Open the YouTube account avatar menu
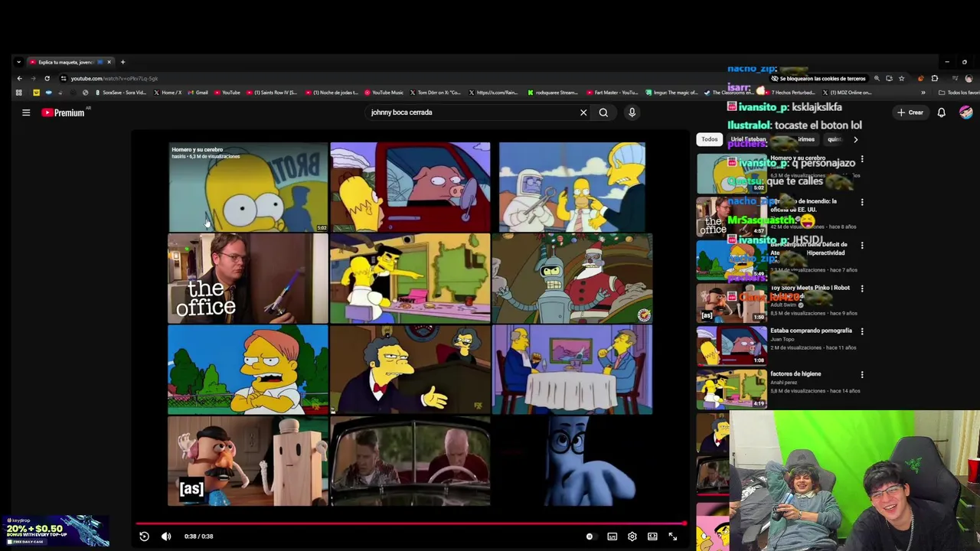Screen dimensions: 980x551 [966, 112]
